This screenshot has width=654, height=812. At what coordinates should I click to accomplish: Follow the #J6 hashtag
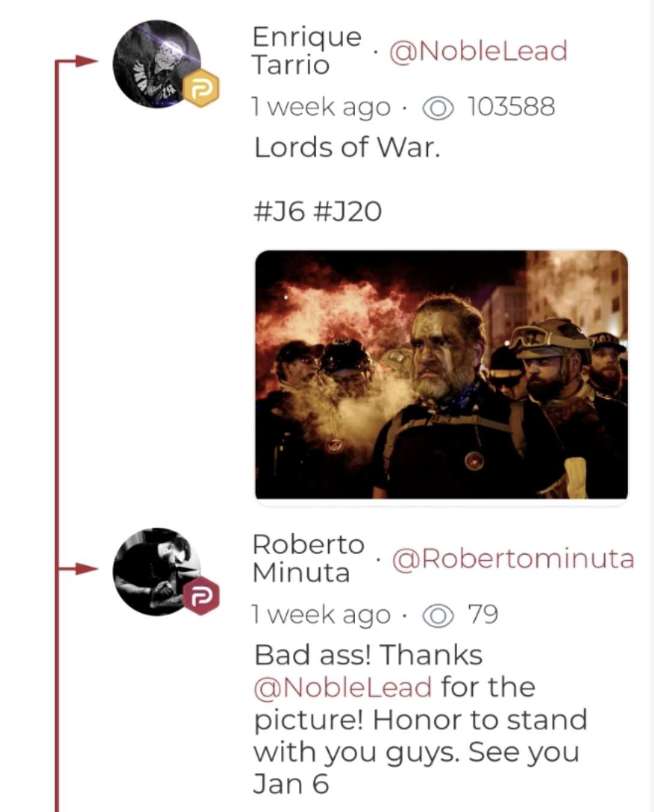[279, 212]
